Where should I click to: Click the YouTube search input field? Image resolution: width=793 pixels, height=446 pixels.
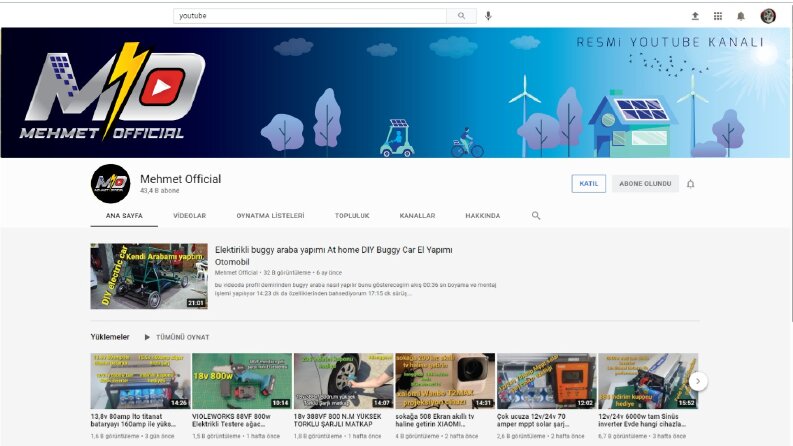tap(310, 16)
